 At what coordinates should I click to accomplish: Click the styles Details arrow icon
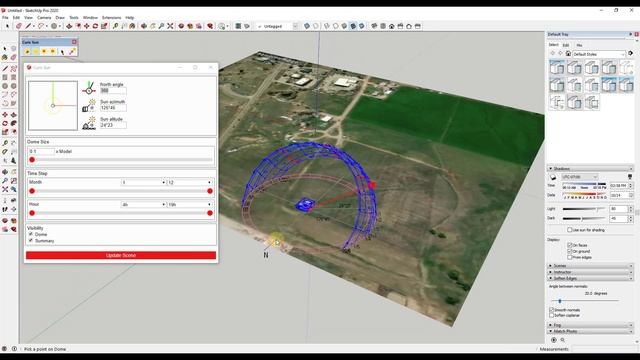click(x=631, y=53)
